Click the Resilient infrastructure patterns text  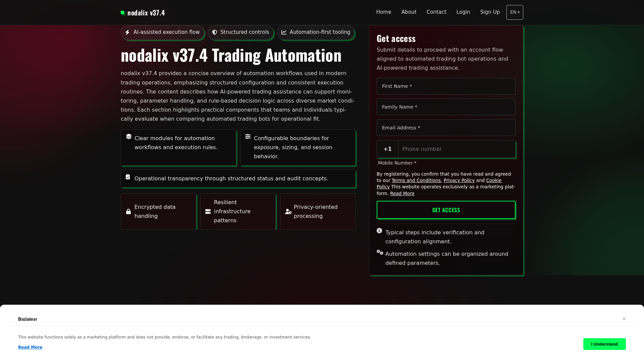click(x=232, y=212)
